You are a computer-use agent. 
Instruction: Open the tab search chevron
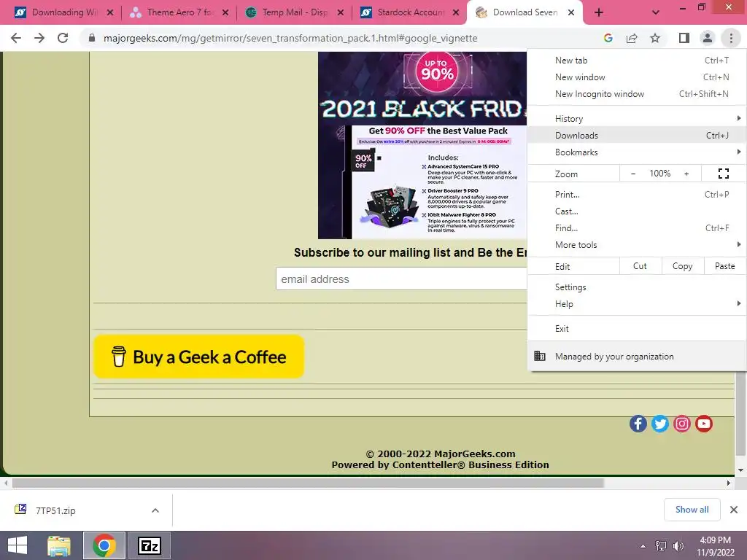pyautogui.click(x=656, y=12)
